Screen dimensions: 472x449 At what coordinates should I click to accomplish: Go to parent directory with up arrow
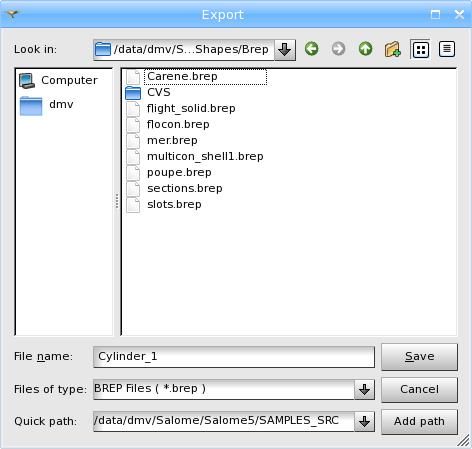(x=365, y=49)
